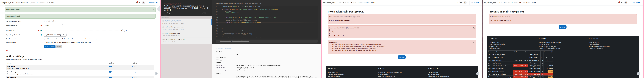Open notifications bell on provider settings page
The width and height of the screenshot is (644, 78).
click(136, 3)
